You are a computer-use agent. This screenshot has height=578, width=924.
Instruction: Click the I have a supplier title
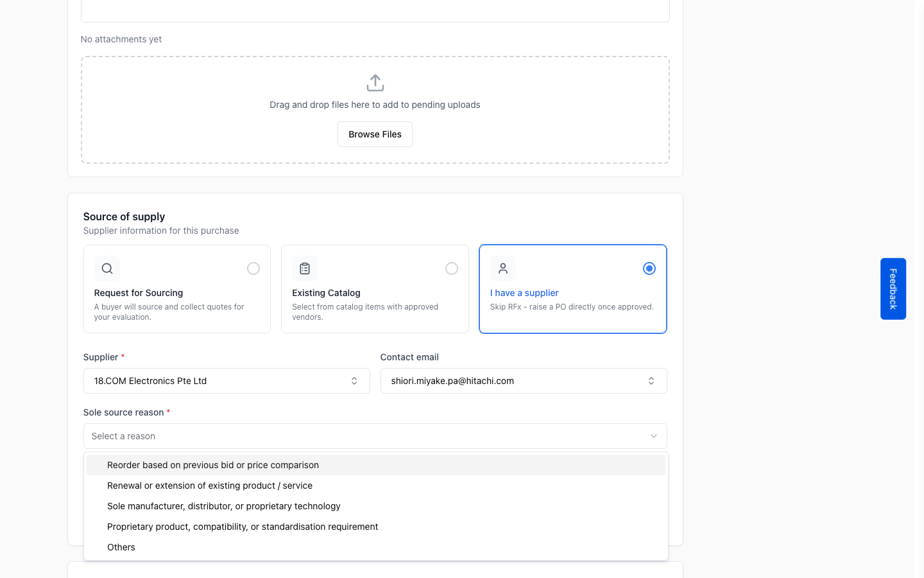pyautogui.click(x=524, y=293)
